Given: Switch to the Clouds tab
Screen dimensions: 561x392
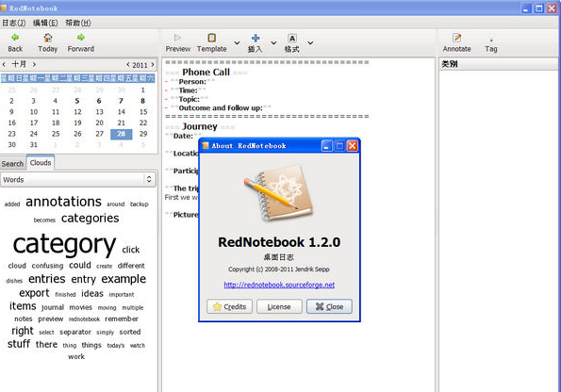Looking at the screenshot, I should click(41, 162).
